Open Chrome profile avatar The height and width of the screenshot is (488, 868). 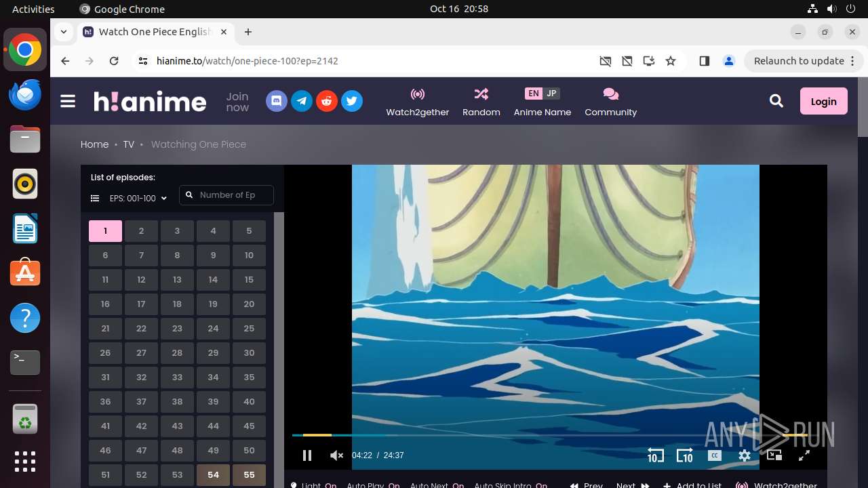tap(729, 61)
